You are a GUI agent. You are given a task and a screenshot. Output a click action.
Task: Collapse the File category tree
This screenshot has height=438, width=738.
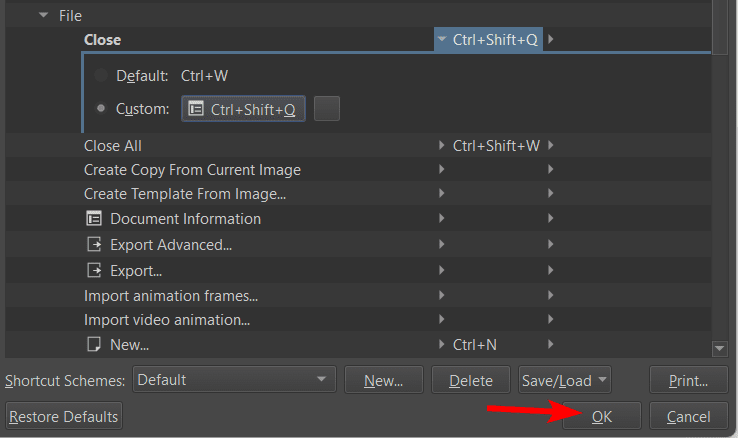tap(43, 16)
